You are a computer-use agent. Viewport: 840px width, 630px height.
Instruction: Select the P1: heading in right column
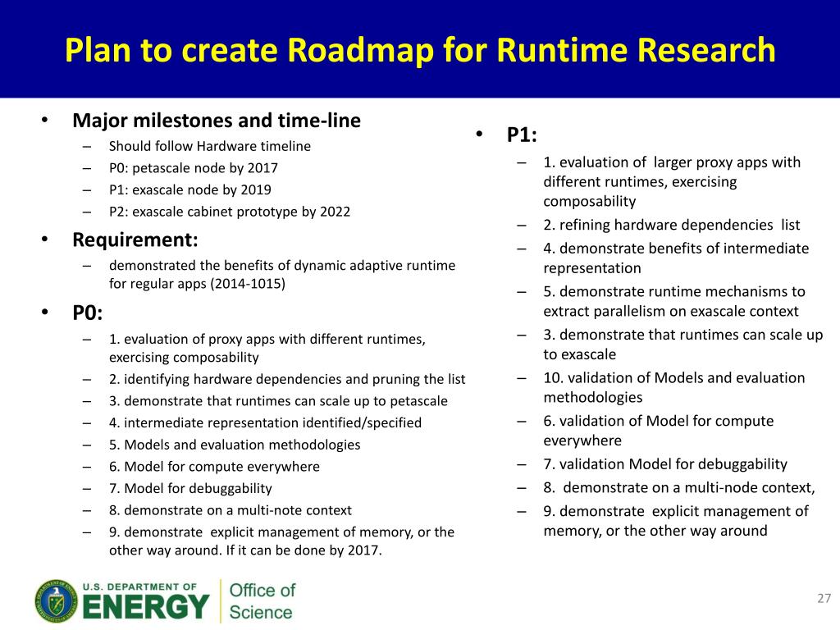click(x=522, y=135)
